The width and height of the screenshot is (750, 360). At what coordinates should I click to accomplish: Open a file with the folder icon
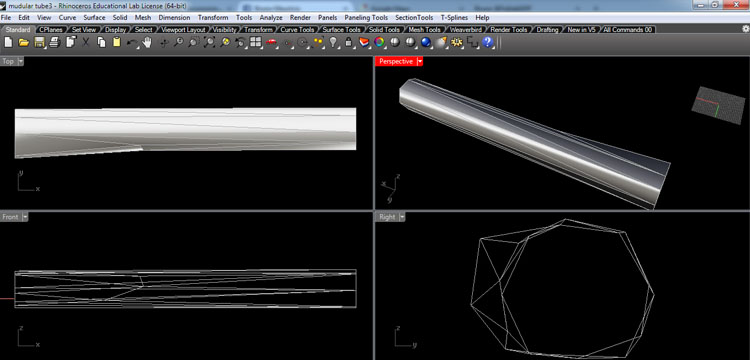[23, 42]
